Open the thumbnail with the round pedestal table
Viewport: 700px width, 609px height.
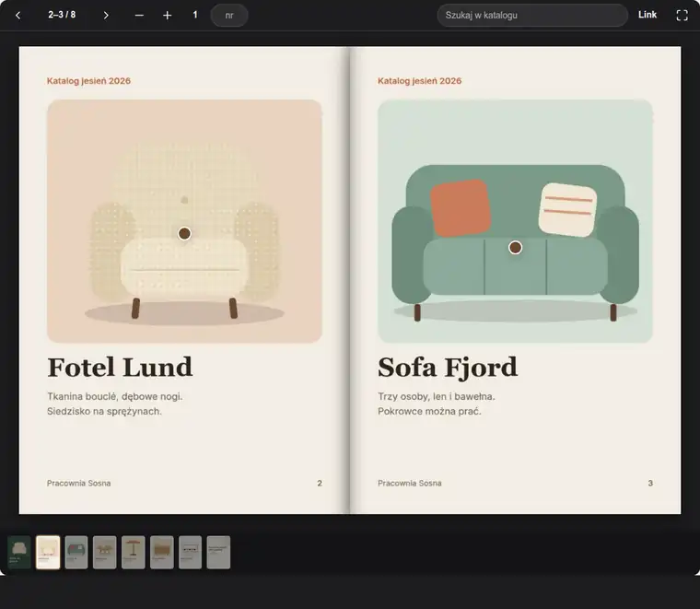click(x=133, y=552)
